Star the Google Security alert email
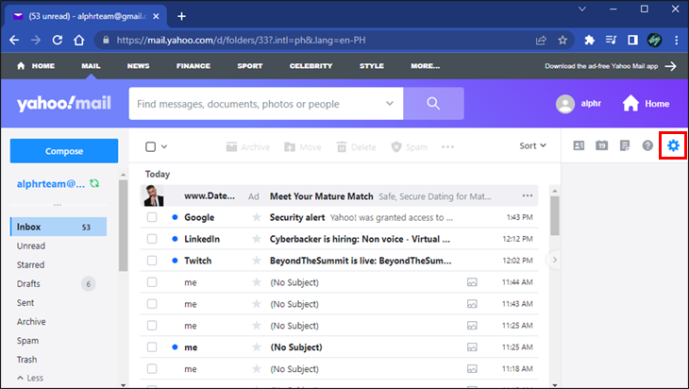689x389 pixels. tap(257, 217)
